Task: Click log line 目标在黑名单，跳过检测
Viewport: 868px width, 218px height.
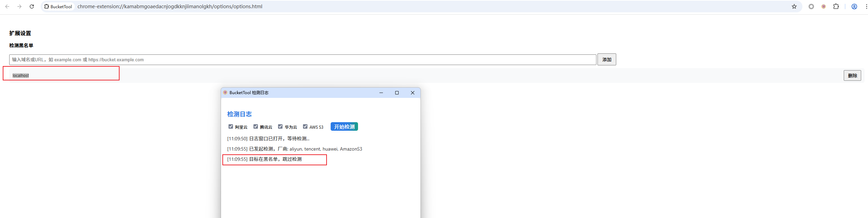Action: (x=264, y=159)
